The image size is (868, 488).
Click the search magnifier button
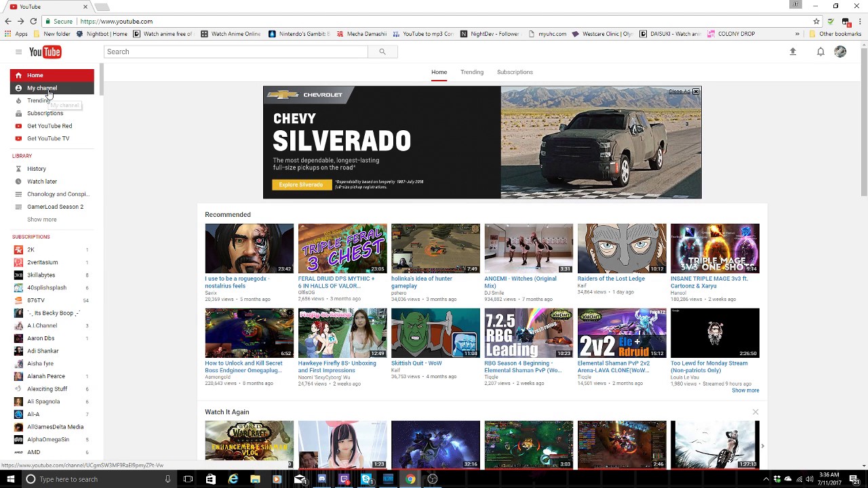(382, 52)
